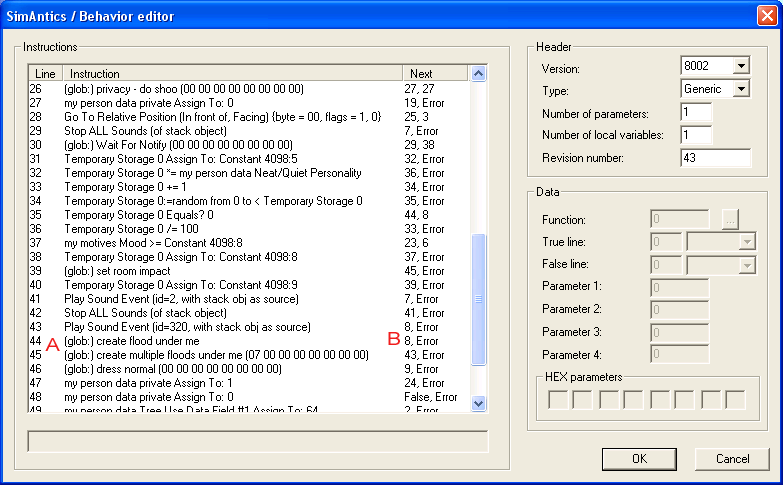The width and height of the screenshot is (783, 485).
Task: Select line 43 'Play Sound Event (id=320'
Action: point(249,327)
